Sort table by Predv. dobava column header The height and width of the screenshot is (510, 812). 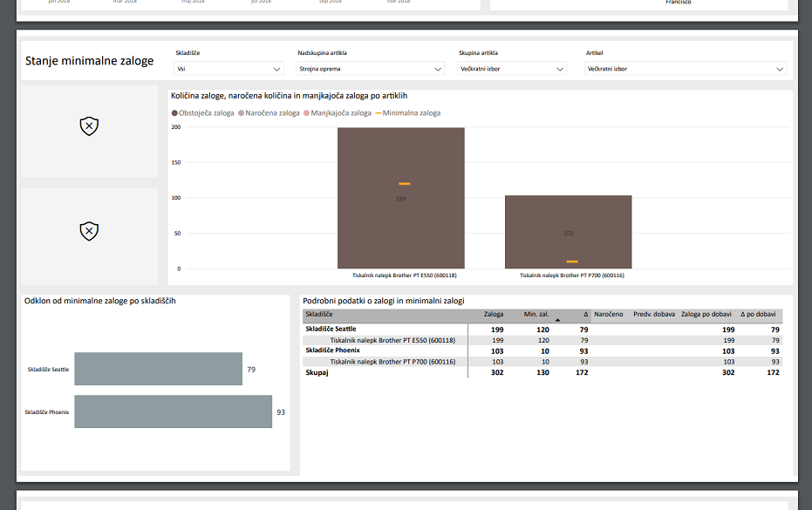click(x=654, y=315)
